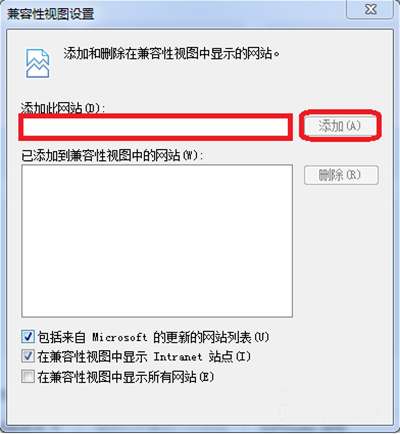The image size is (400, 434).
Task: Enable 在兼容性视图中显示所有网站 checkbox
Action: [x=28, y=377]
